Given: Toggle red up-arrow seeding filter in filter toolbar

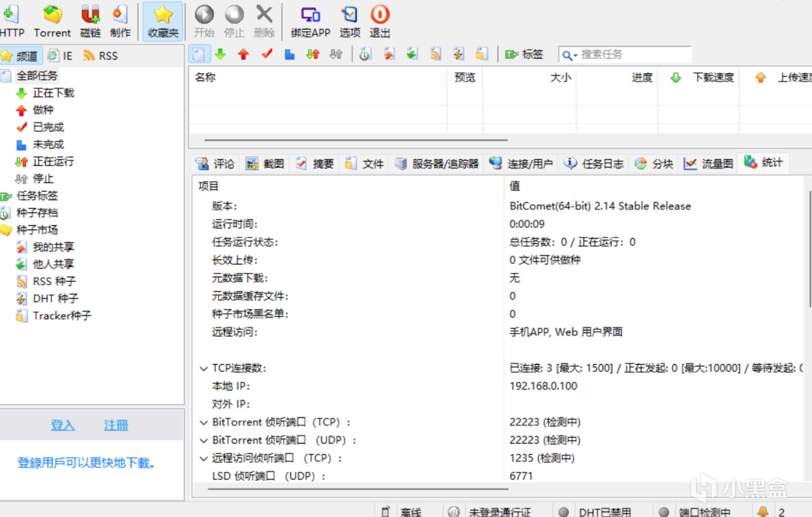Looking at the screenshot, I should pyautogui.click(x=244, y=55).
